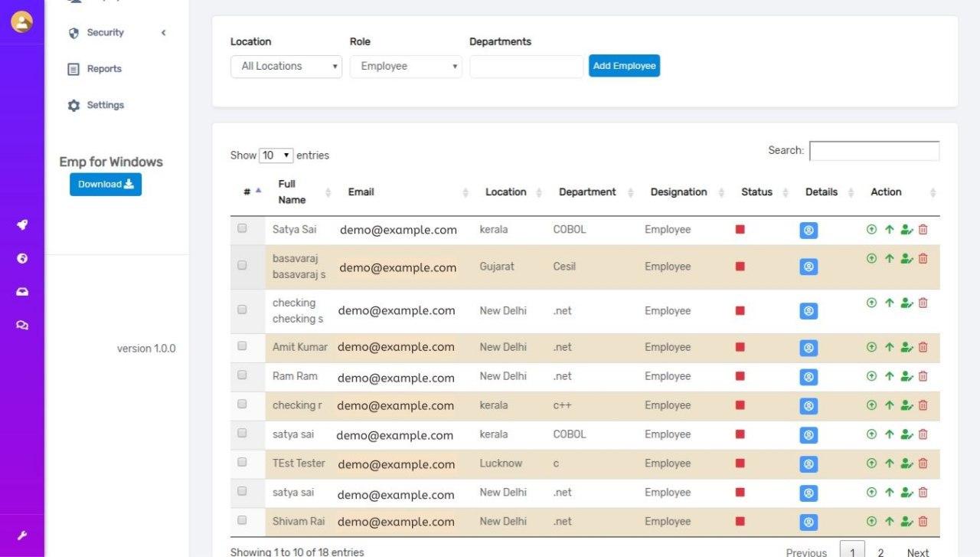
Task: Go to Next page of entries
Action: coord(918,552)
